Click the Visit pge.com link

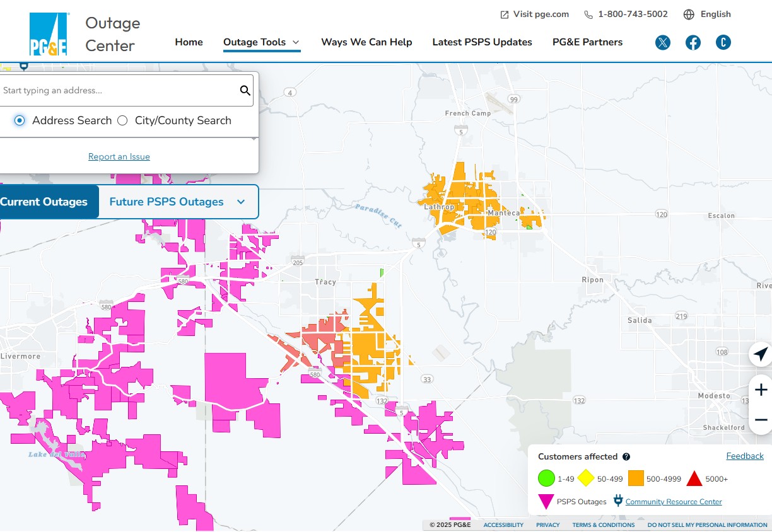click(535, 14)
